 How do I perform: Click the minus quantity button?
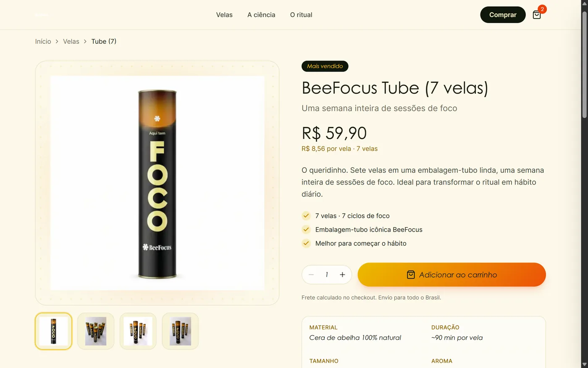311,275
